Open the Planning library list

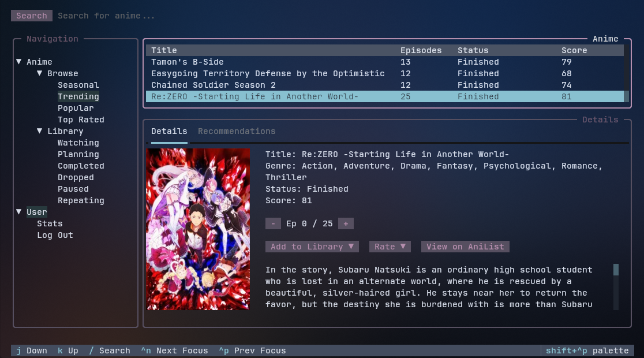point(78,154)
